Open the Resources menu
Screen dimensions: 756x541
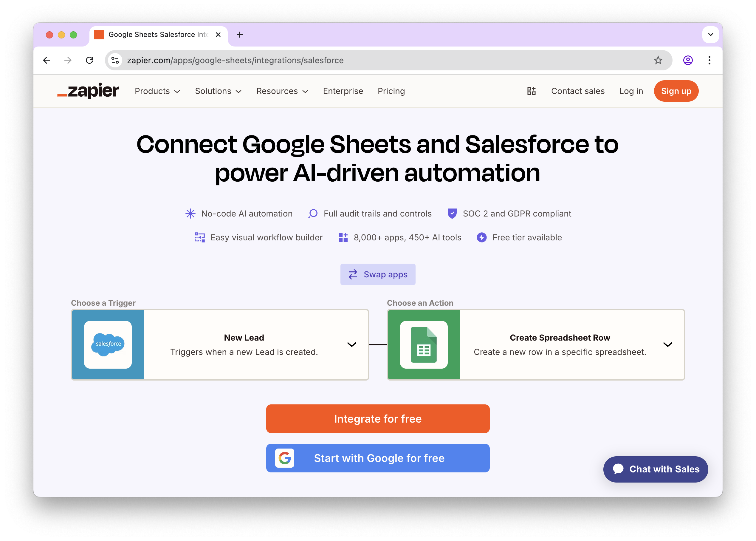click(282, 91)
